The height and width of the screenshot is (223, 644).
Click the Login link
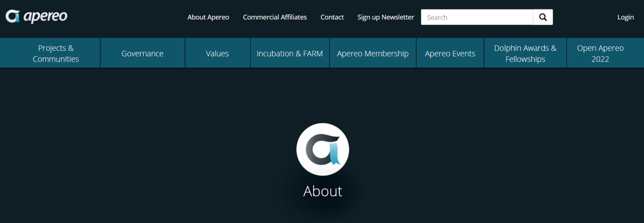click(625, 17)
